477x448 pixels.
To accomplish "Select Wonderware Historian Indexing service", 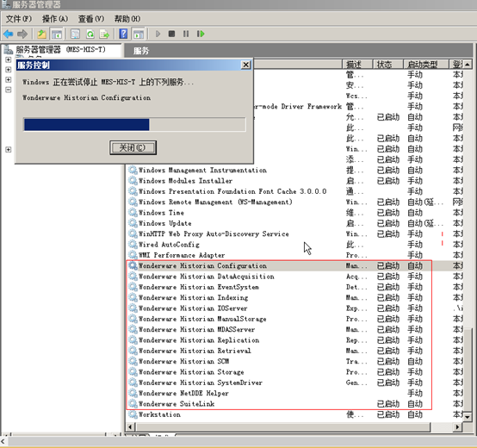I will point(193,297).
